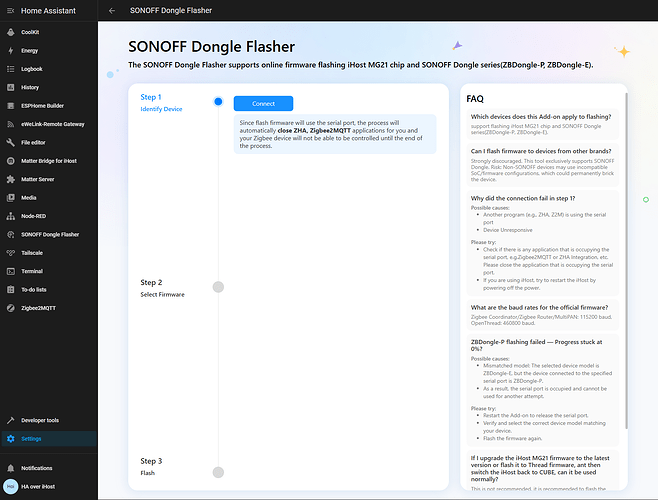
Task: Select the Tailscale menu label
Action: 32,253
